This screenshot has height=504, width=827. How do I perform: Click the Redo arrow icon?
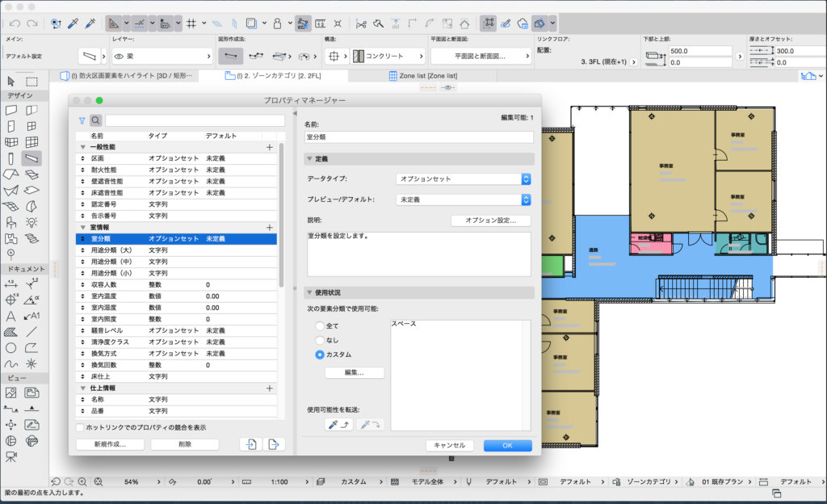pyautogui.click(x=32, y=23)
